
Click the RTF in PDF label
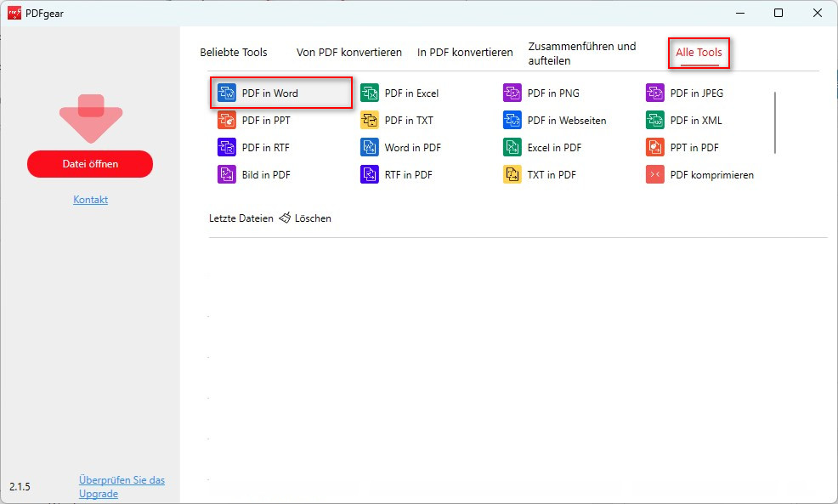tap(408, 175)
